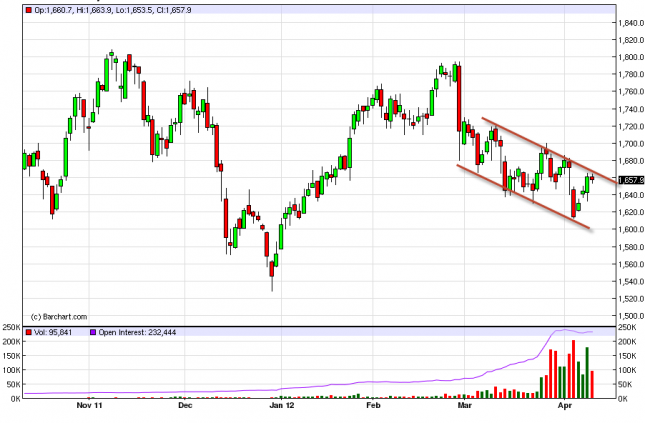Image resolution: width=645 pixels, height=423 pixels.
Task: Click the purple Open Interest legend square
Action: tap(93, 332)
